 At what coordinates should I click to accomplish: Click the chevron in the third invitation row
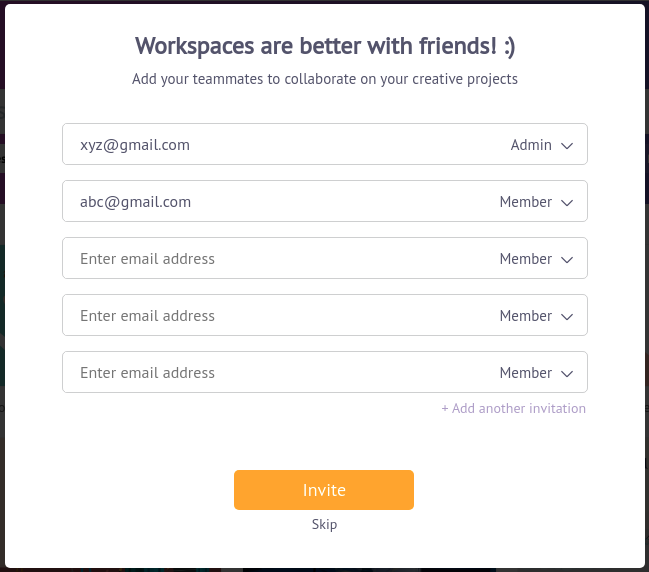(567, 260)
